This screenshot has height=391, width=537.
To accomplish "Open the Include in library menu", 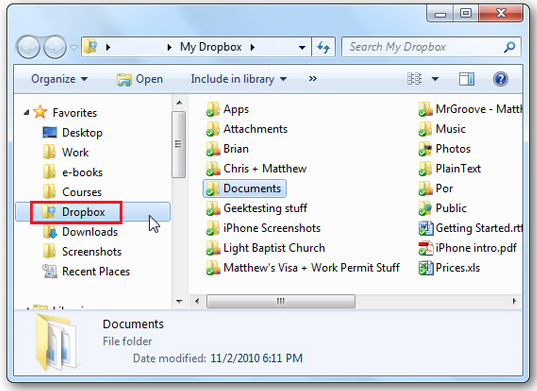I will 239,79.
